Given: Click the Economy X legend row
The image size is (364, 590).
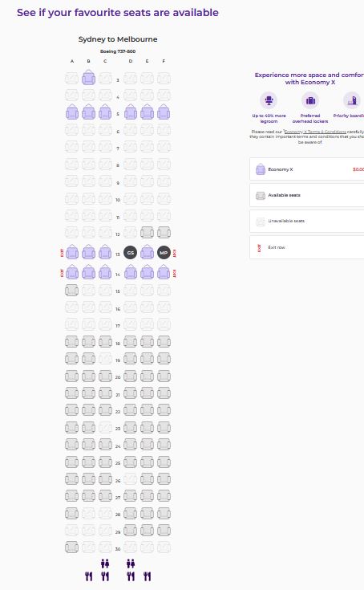Looking at the screenshot, I should (306, 169).
